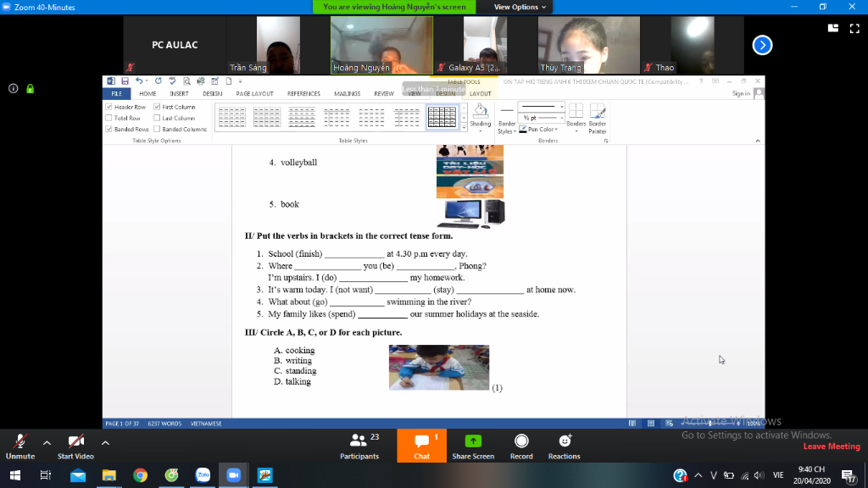Click Word Print Layout view button
The height and width of the screenshot is (488, 868).
click(x=650, y=424)
